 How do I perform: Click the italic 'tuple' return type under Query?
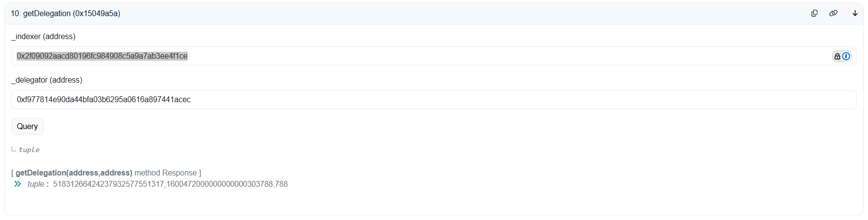click(x=29, y=150)
